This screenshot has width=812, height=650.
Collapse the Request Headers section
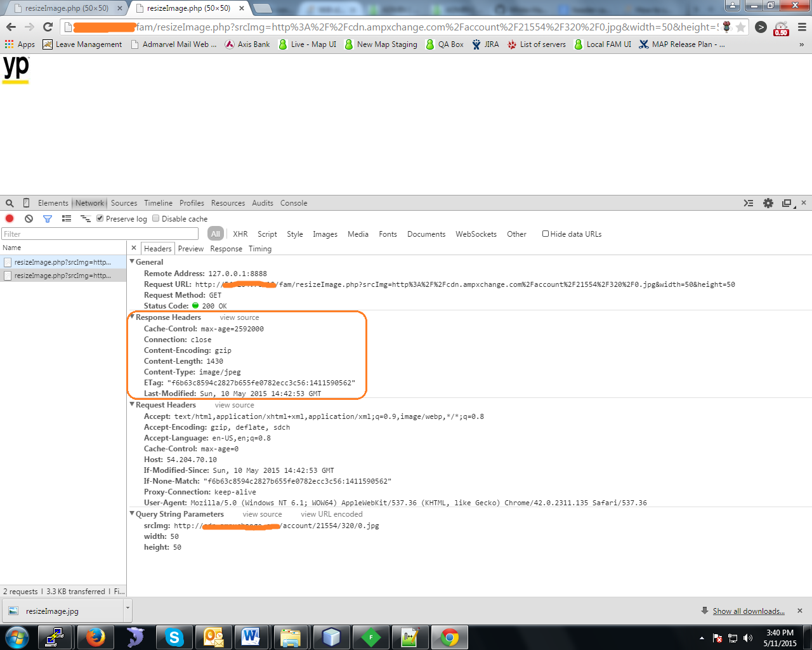point(132,404)
